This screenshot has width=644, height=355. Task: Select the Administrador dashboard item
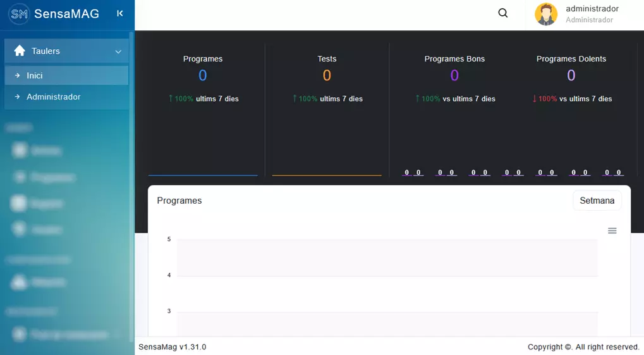(54, 97)
